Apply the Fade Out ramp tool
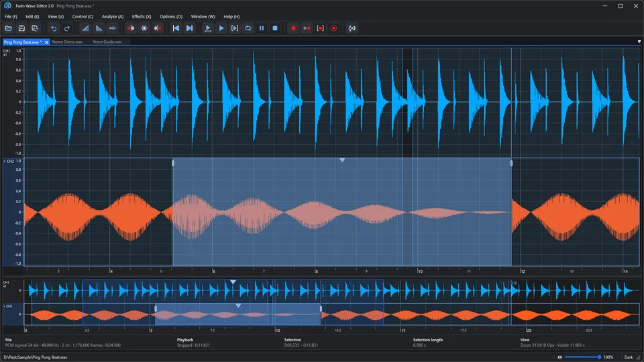This screenshot has height=362, width=644. point(99,28)
